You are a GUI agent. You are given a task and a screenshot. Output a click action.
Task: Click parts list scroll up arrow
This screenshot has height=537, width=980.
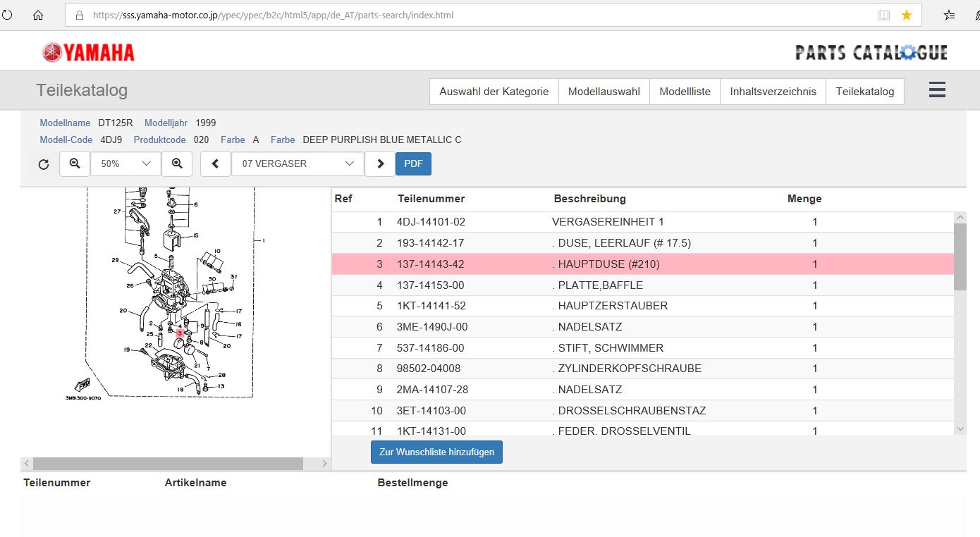tap(960, 218)
